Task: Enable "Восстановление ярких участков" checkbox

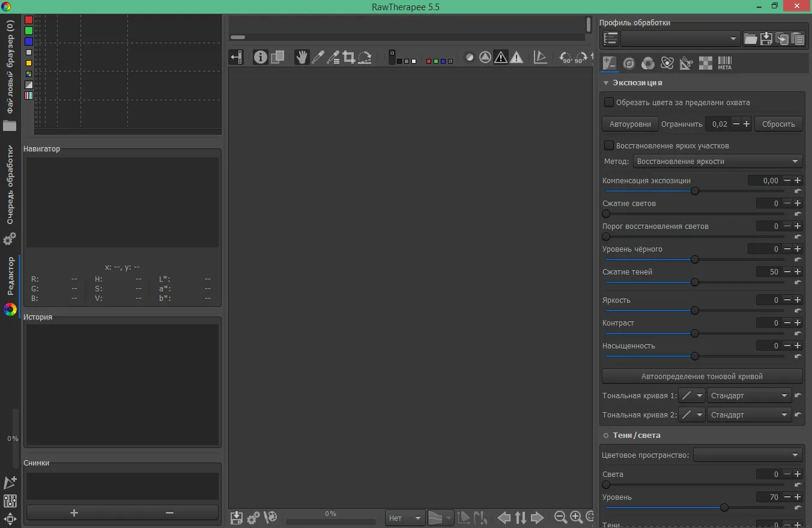Action: pos(609,146)
